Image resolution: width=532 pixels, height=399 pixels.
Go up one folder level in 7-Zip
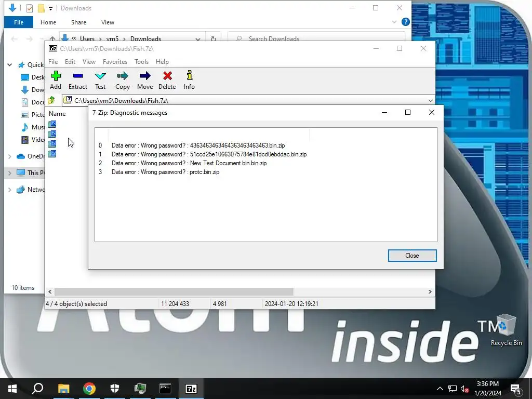pos(51,100)
